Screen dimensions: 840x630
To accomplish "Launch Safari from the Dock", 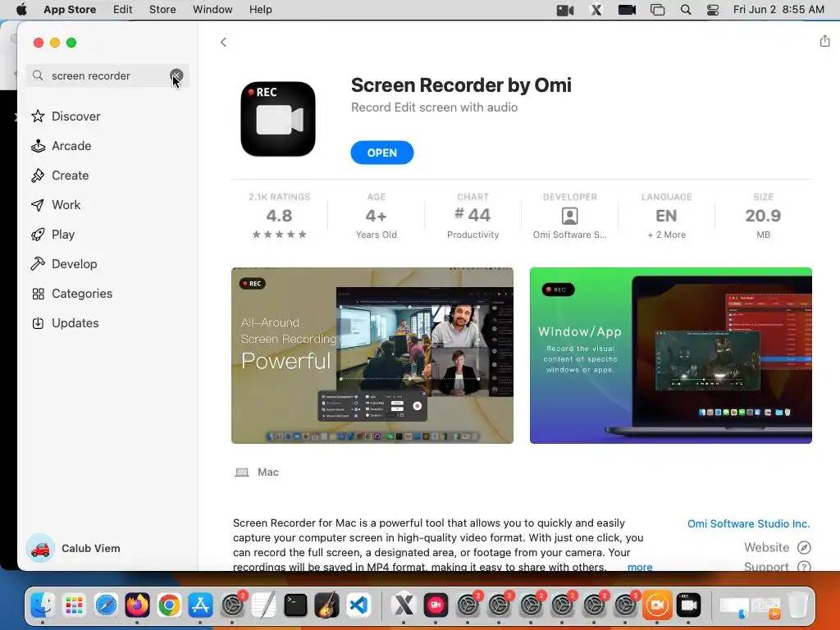I will coord(106,605).
